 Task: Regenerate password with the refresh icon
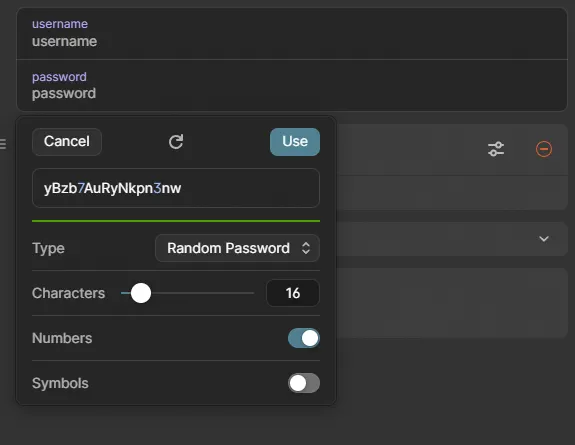point(176,142)
